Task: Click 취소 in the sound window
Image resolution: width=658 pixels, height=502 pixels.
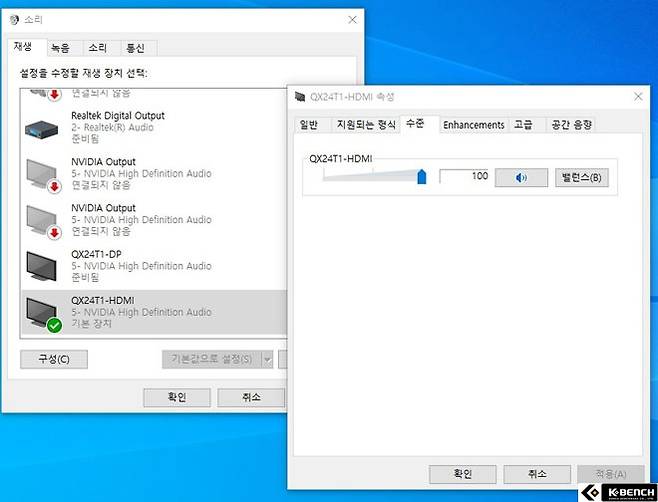Action: pyautogui.click(x=251, y=397)
